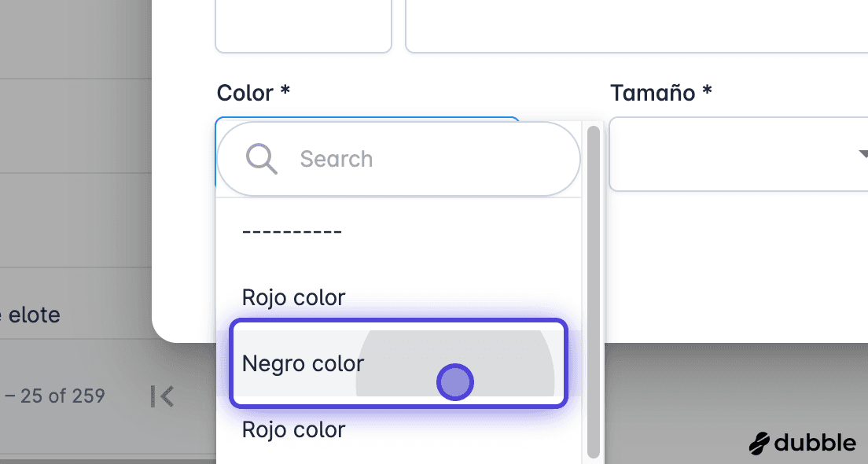The height and width of the screenshot is (464, 868).
Task: Open the Tamaño combo box
Action: click(x=738, y=154)
